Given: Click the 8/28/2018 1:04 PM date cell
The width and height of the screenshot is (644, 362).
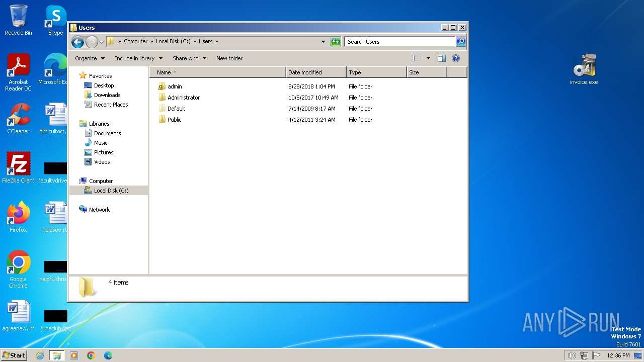Looking at the screenshot, I should coord(311,86).
